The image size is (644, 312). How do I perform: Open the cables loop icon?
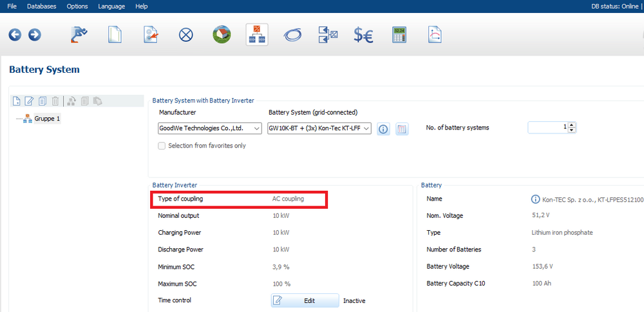coord(292,34)
